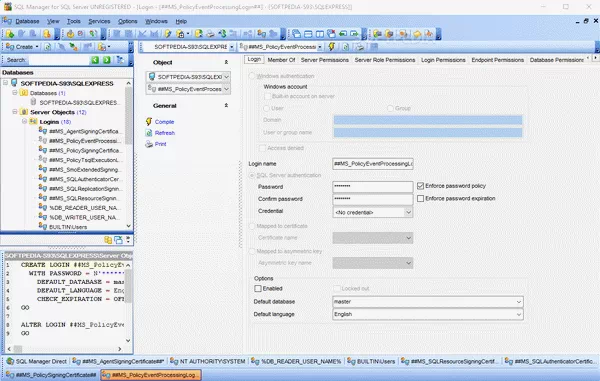Open the Database menu
The image size is (600, 381).
(27, 21)
